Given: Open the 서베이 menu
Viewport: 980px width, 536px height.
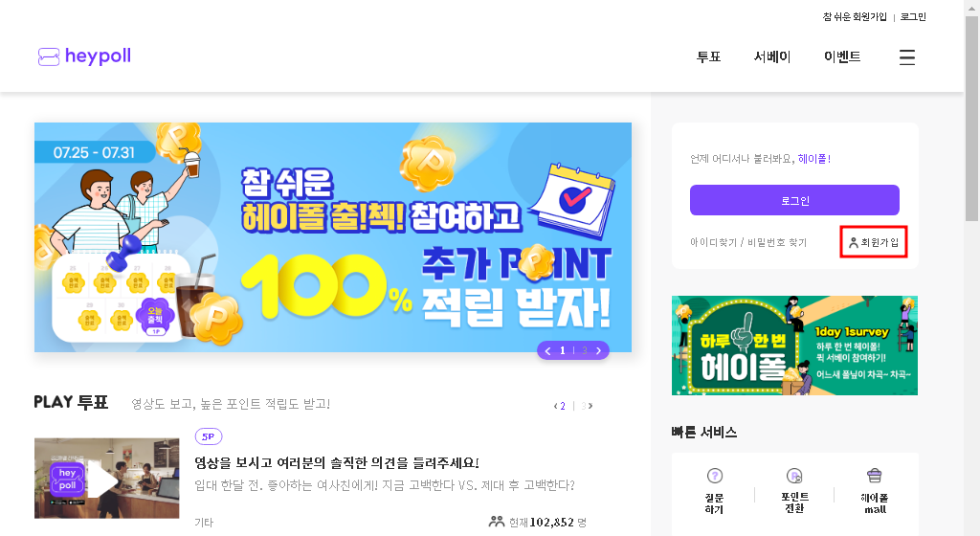Looking at the screenshot, I should coord(772,56).
